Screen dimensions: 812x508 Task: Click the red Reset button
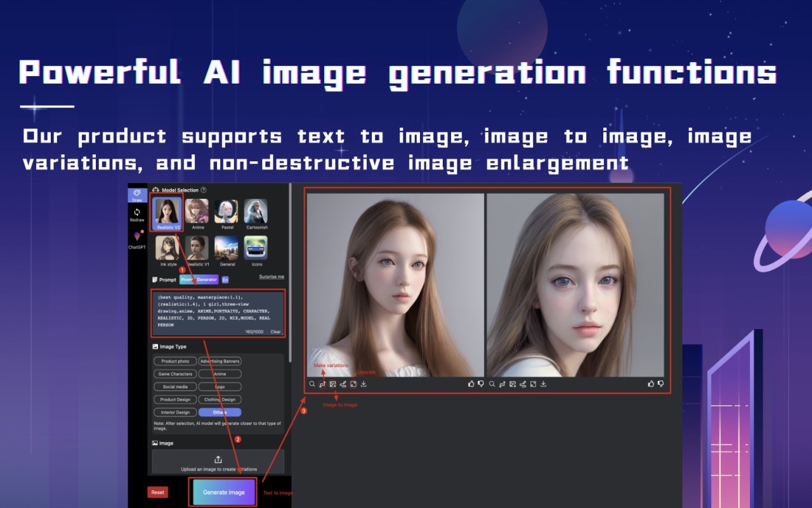[x=157, y=492]
